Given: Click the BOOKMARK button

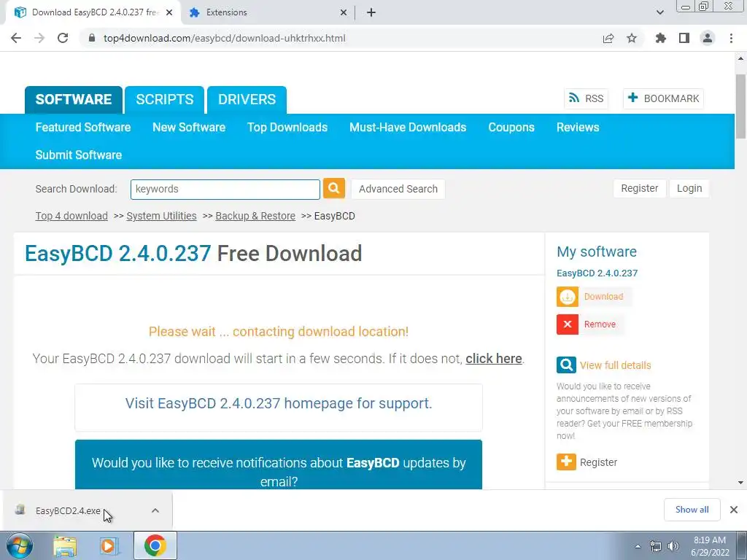Looking at the screenshot, I should pyautogui.click(x=663, y=98).
